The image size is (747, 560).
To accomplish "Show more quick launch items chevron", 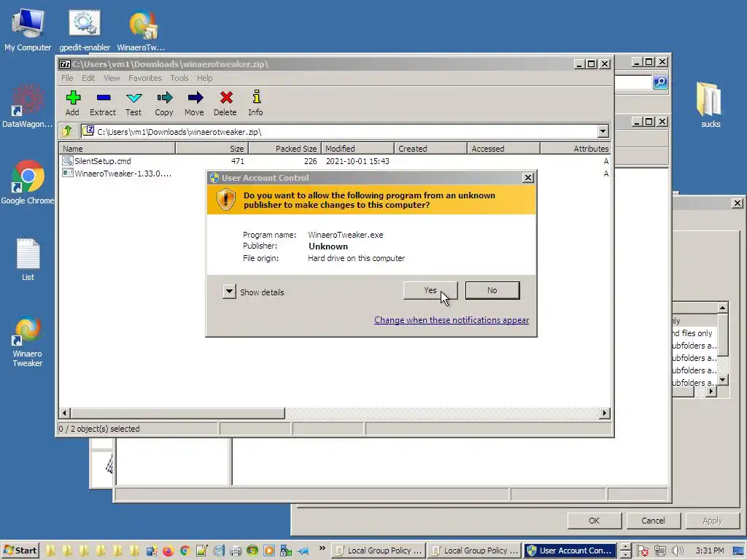I will 322,548.
